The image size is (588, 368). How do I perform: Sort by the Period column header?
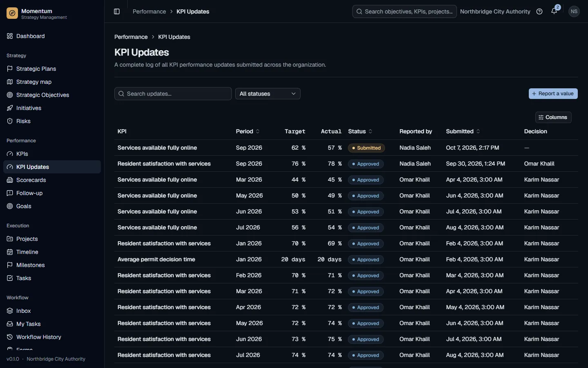[x=247, y=131]
